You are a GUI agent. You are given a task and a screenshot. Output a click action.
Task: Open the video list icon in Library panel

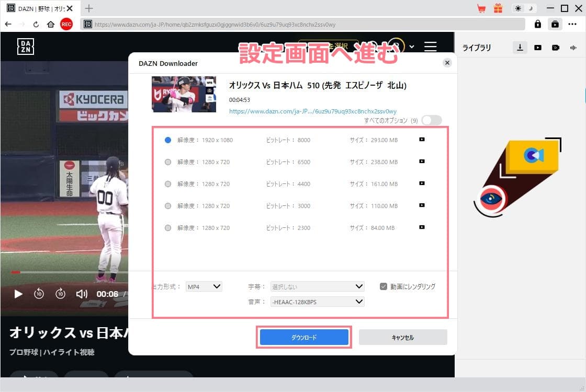pos(538,48)
